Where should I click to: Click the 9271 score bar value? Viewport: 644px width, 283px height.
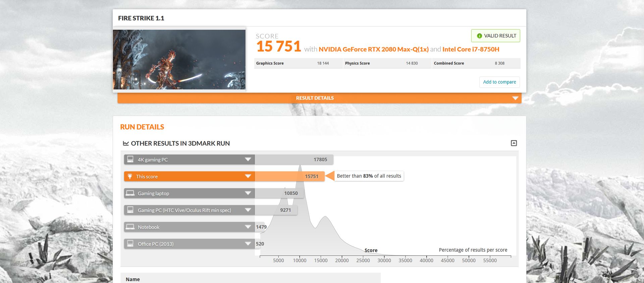pyautogui.click(x=285, y=210)
